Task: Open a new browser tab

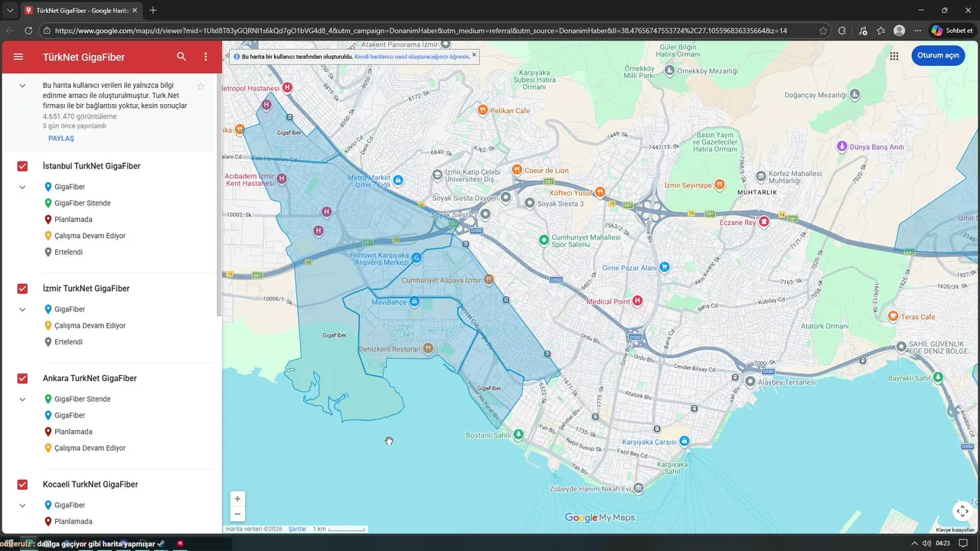Action: [153, 10]
